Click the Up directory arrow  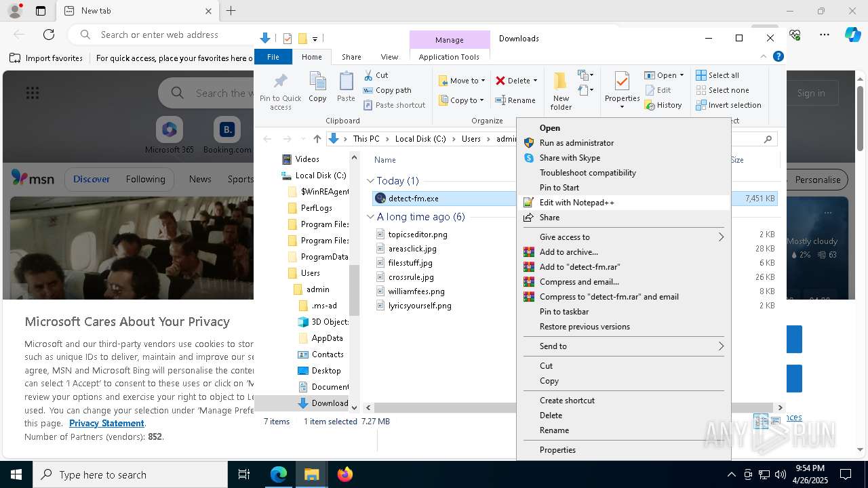pos(317,139)
